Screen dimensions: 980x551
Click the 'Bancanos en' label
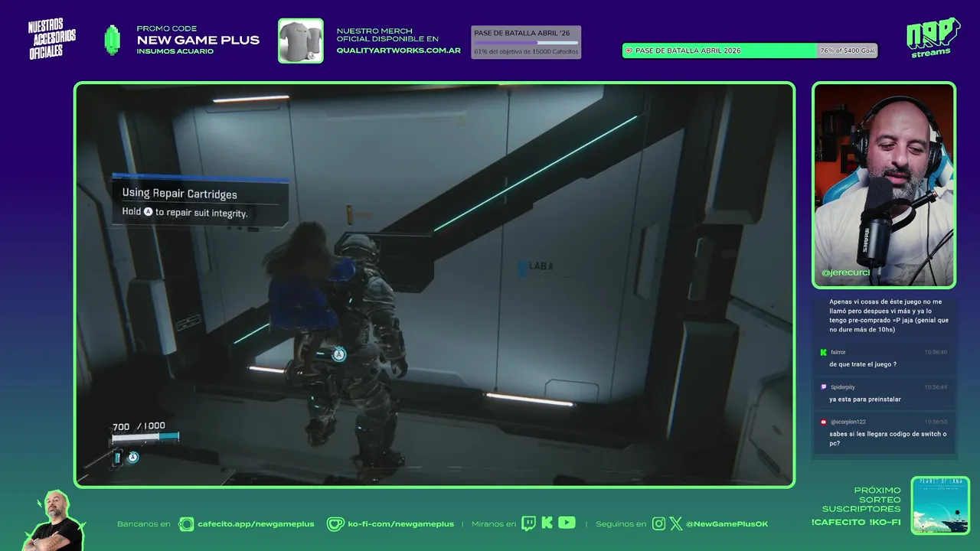point(144,524)
